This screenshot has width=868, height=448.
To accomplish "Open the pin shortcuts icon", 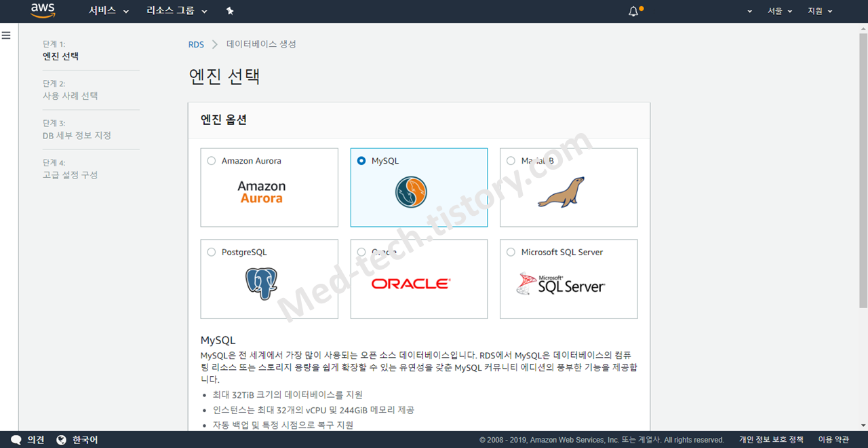I will tap(230, 11).
